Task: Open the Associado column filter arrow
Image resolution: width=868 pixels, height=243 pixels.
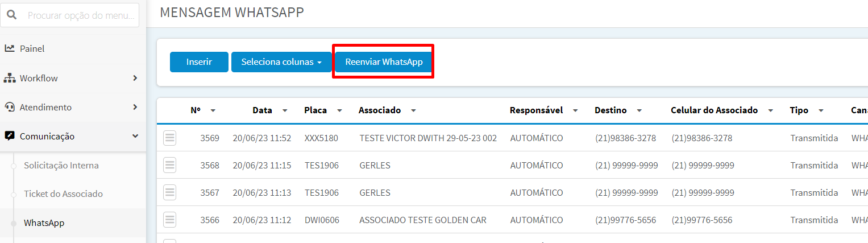Action: tap(413, 111)
